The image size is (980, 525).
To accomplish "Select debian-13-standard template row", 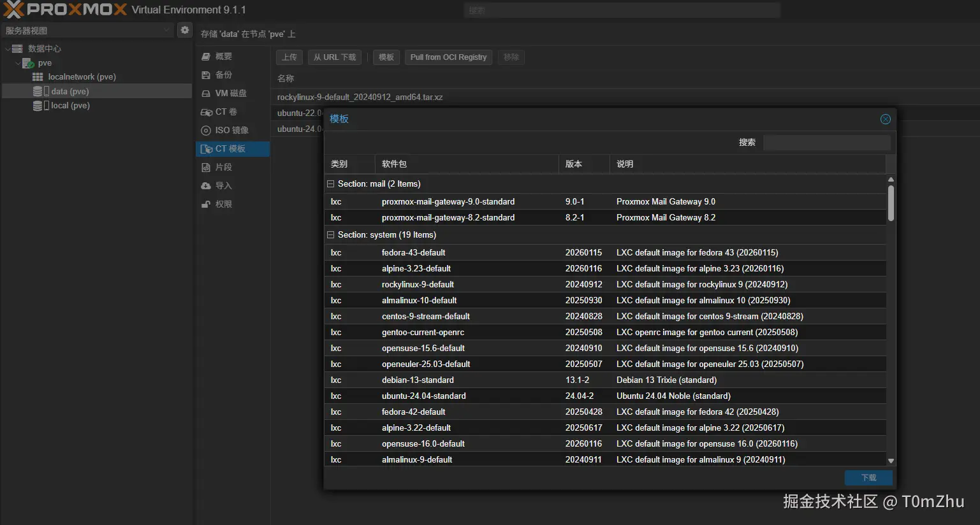I will (606, 380).
